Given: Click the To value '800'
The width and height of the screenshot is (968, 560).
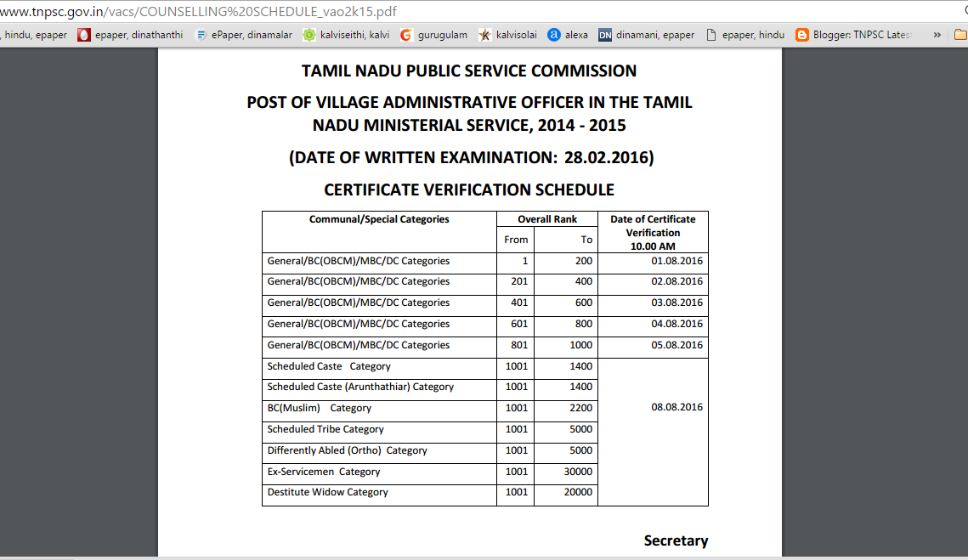Looking at the screenshot, I should 583,324.
